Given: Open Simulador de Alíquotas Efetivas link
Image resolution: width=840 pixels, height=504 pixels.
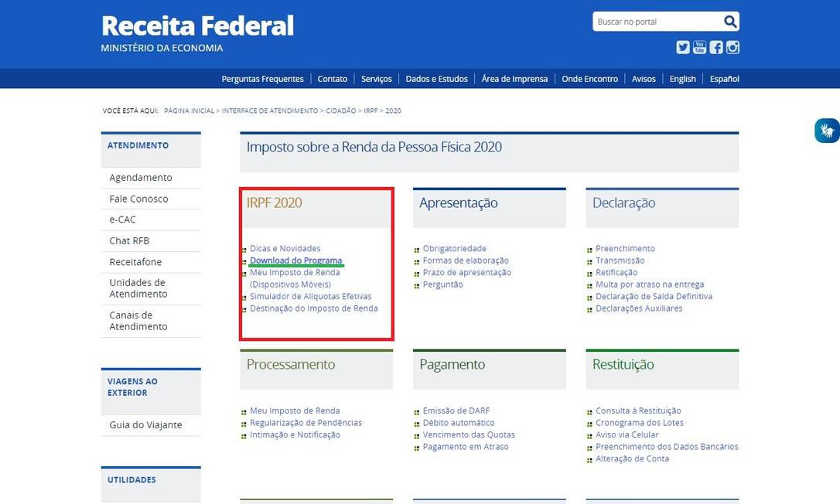Looking at the screenshot, I should 310,296.
